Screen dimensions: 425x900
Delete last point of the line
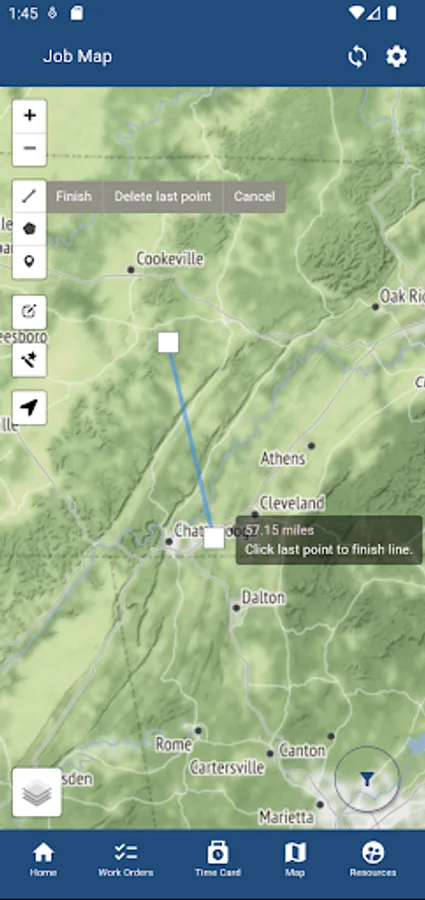point(163,197)
